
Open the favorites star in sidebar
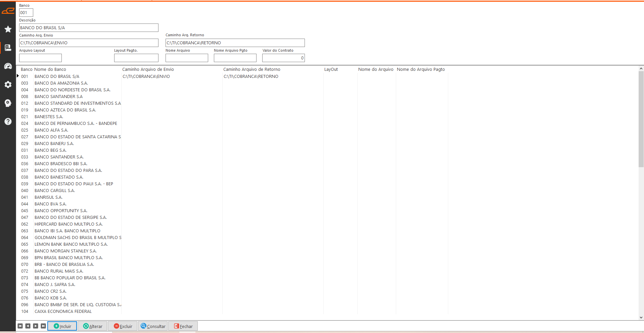[x=8, y=29]
